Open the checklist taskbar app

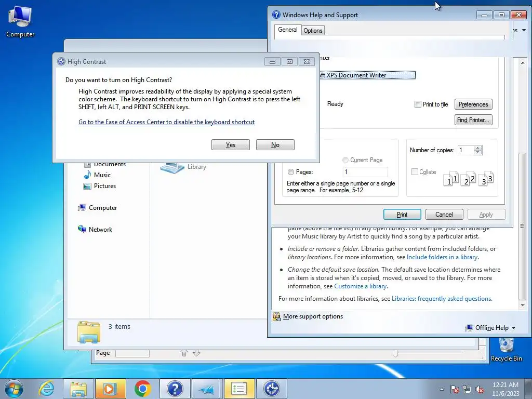tap(239, 389)
